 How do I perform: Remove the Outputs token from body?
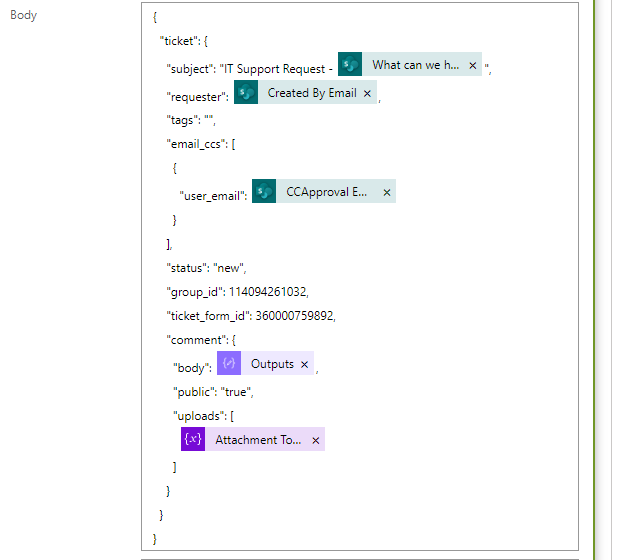[305, 364]
